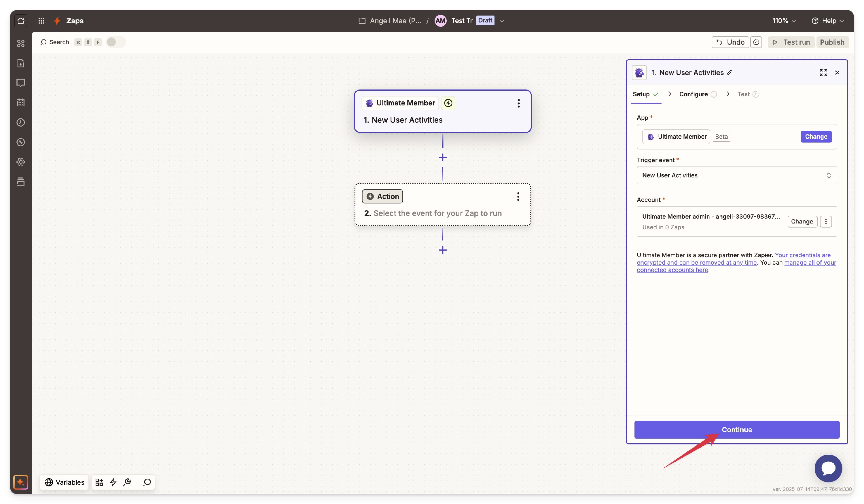Switch to the Test tab
Viewport: 864px width, 504px height.
click(x=748, y=94)
